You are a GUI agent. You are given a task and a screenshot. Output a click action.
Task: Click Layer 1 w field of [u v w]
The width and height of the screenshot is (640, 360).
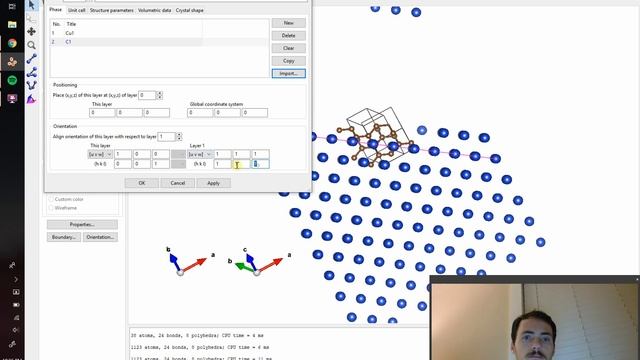pos(260,154)
